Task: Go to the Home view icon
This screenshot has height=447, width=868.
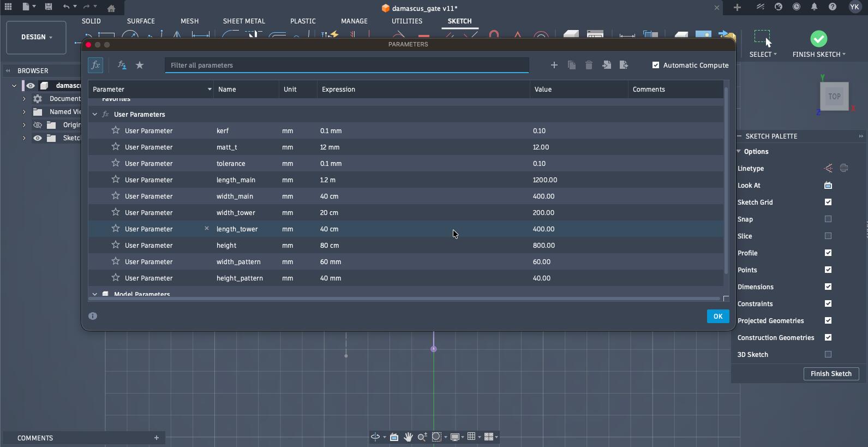Action: 111,8
